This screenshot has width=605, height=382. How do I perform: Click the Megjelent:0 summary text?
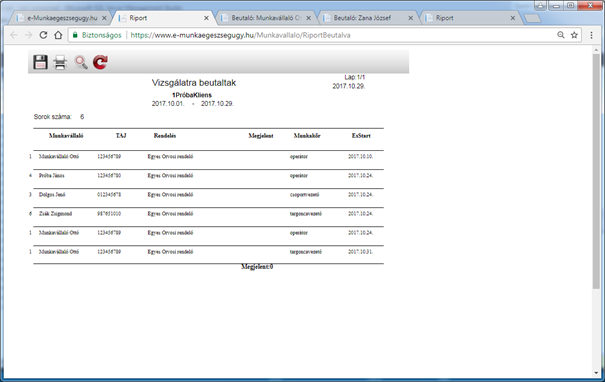[257, 267]
